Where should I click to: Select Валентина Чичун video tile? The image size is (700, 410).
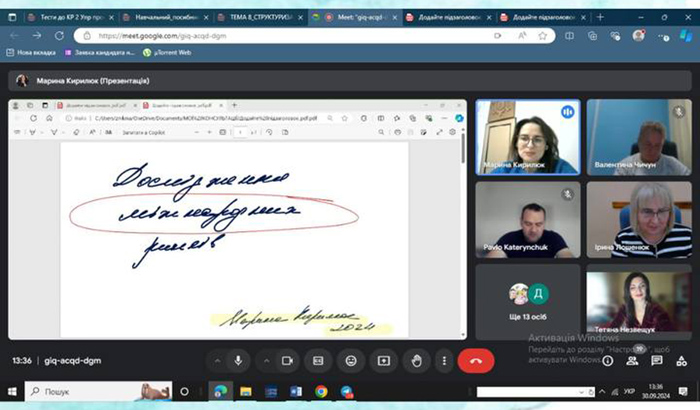click(x=639, y=137)
